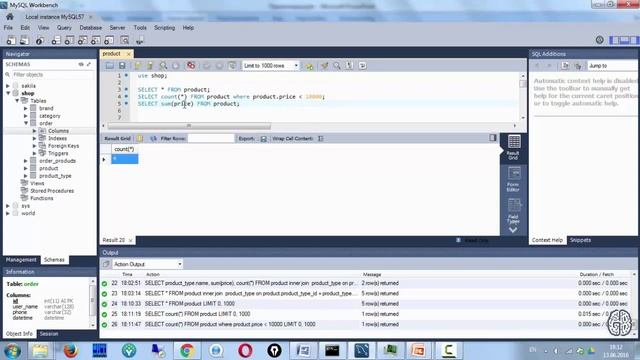Select the Form Editor view button
Screen dimensions: 640x360
point(513,179)
